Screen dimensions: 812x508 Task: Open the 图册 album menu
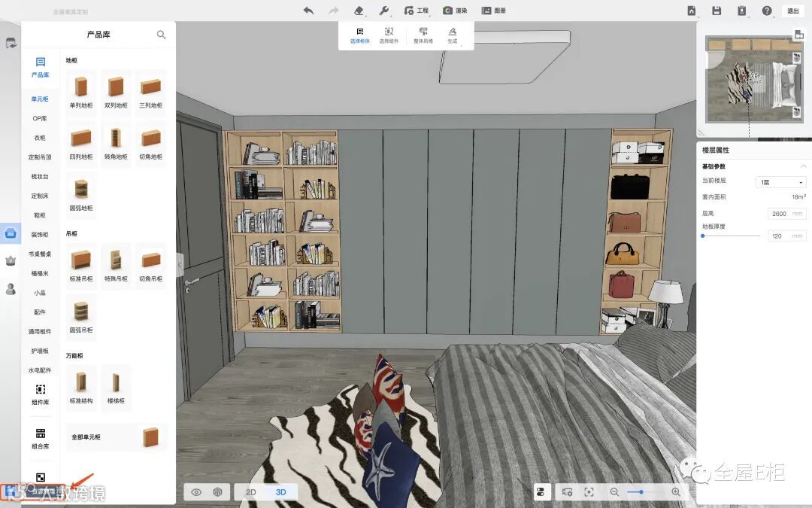(493, 11)
